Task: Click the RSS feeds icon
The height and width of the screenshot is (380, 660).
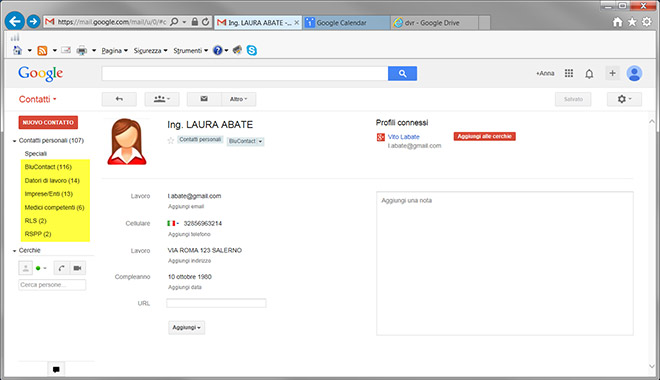Action: pos(42,50)
